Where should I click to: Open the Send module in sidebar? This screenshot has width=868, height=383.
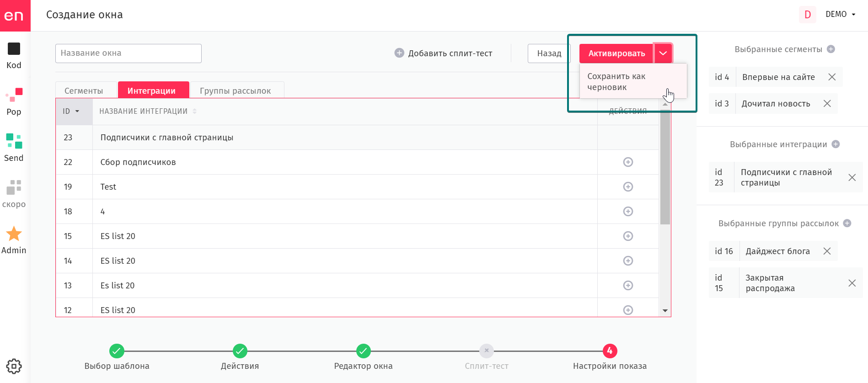[x=14, y=148]
